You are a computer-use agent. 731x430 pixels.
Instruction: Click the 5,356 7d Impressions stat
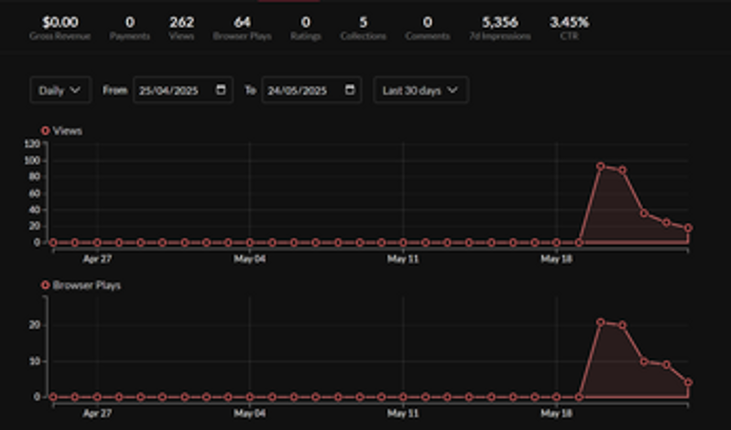(x=499, y=27)
